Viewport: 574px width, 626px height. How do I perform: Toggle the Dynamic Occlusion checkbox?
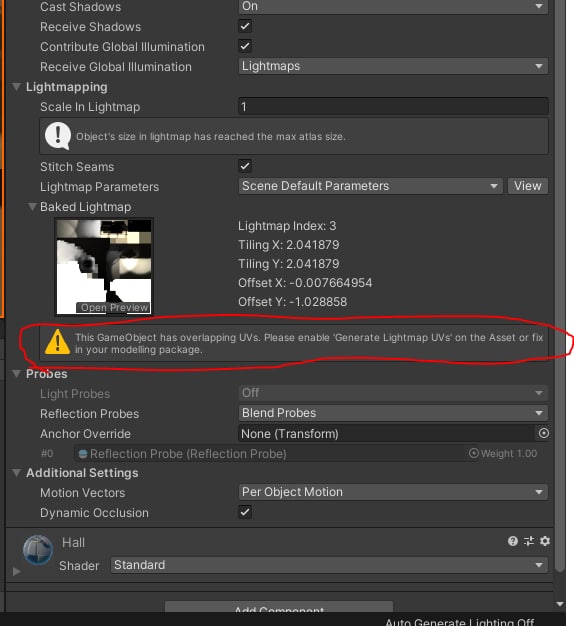[x=245, y=512]
